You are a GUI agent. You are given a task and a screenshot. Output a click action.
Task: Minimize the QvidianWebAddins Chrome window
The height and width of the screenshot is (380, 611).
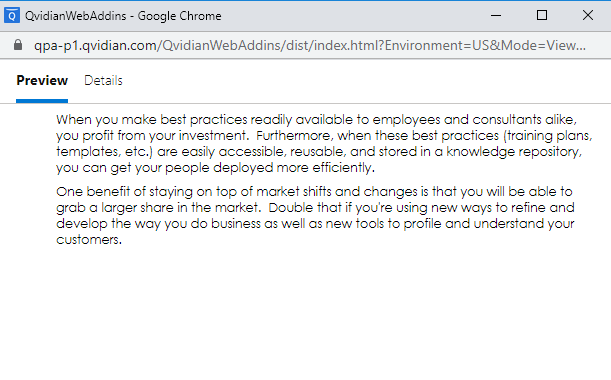coord(496,16)
